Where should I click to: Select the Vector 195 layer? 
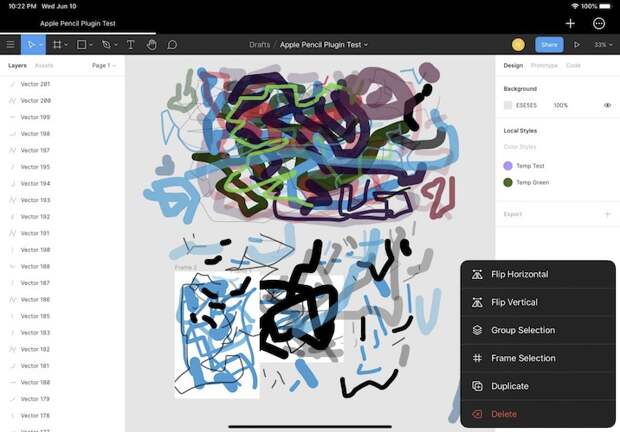pos(62,167)
